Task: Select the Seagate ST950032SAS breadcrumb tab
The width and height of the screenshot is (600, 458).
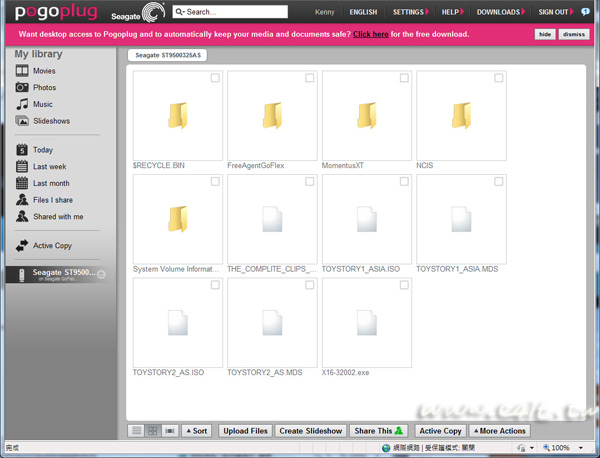Action: pos(168,55)
